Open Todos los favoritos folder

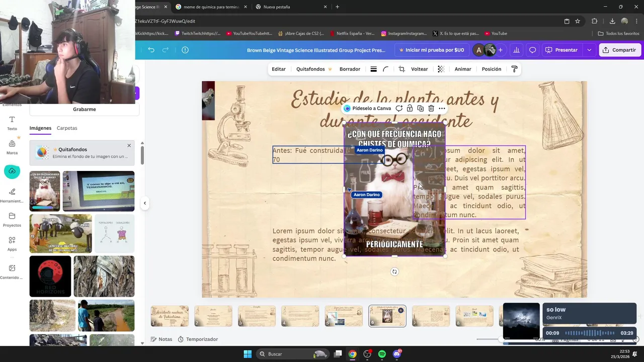click(618, 33)
